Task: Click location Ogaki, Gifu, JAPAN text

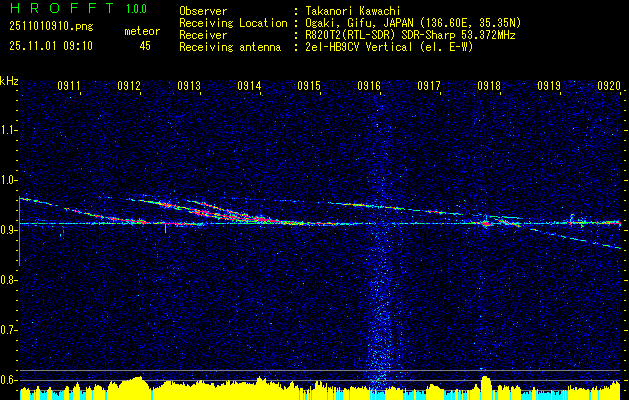Action: point(413,23)
